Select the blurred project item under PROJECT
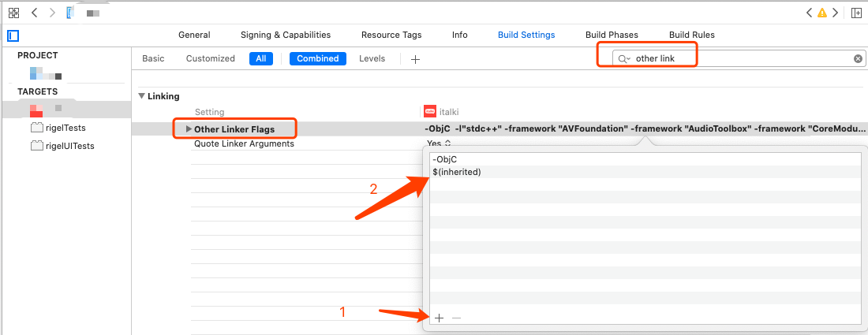This screenshot has height=335, width=868. pyautogui.click(x=46, y=73)
